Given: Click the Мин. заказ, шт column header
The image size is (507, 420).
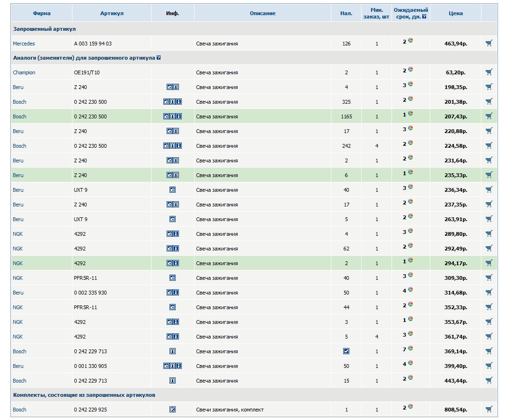Looking at the screenshot, I should point(376,13).
